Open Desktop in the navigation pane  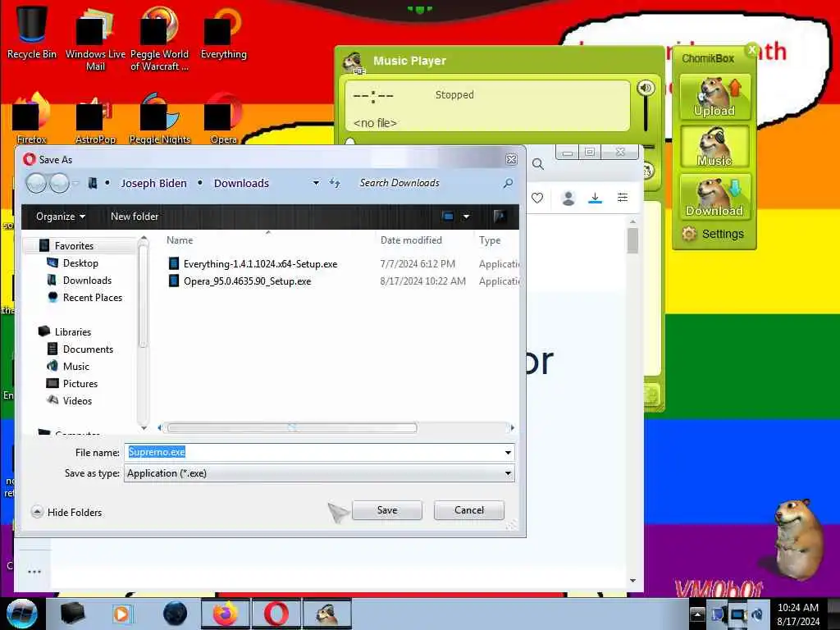click(80, 263)
